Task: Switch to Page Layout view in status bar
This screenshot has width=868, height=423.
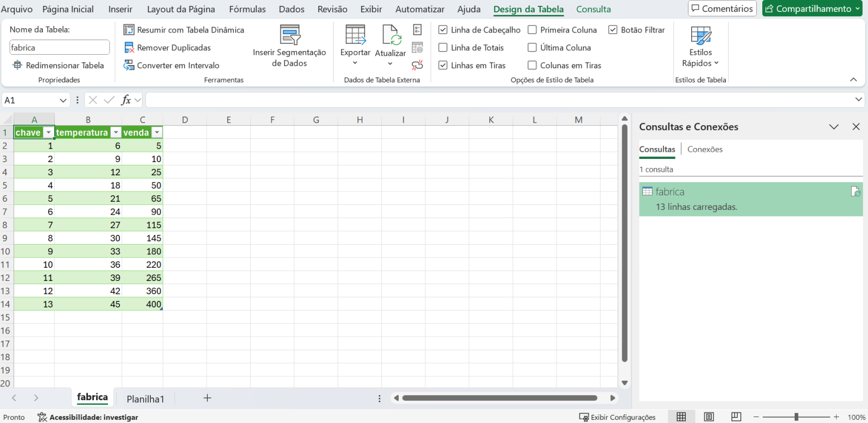Action: coord(709,416)
